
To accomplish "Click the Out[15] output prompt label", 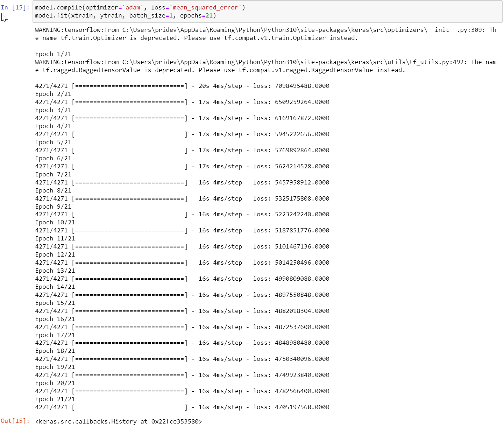I will tap(15, 421).
